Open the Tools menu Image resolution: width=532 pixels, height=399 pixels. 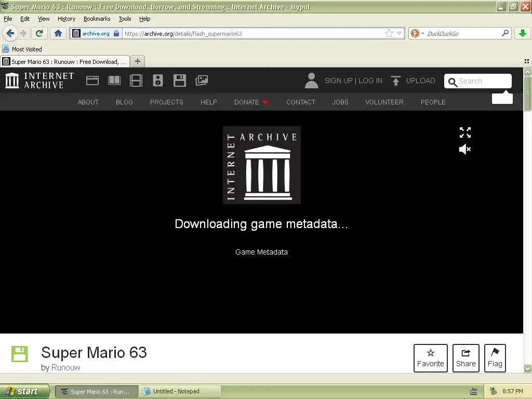pos(125,19)
